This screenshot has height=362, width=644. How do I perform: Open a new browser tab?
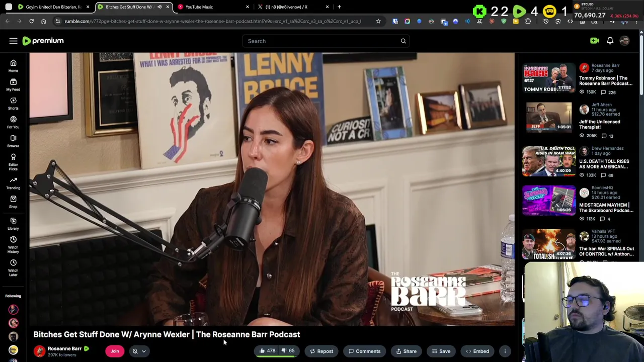coord(339,7)
